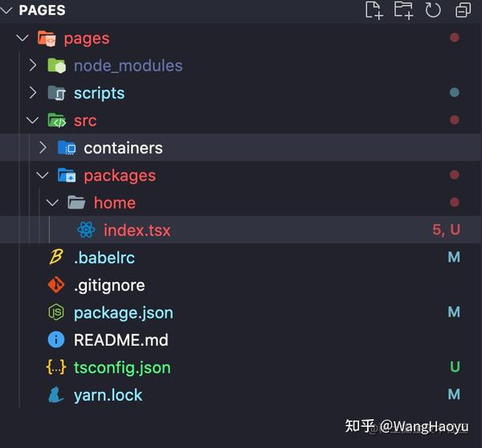
Task: Collapse the src folder chevron
Action: coord(33,120)
